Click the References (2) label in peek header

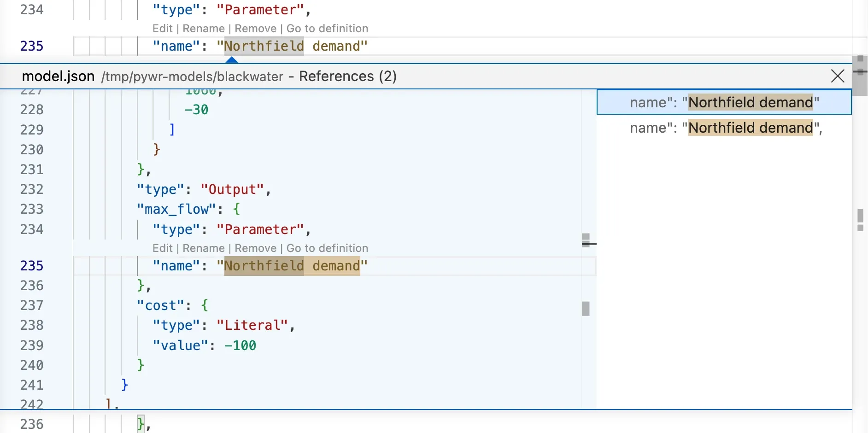[348, 76]
